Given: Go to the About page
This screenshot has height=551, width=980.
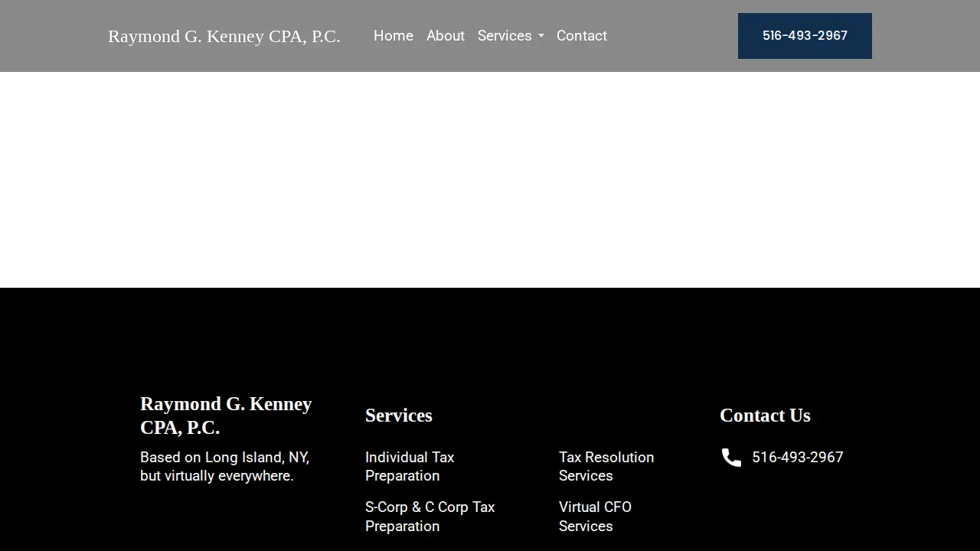Looking at the screenshot, I should coord(446,36).
